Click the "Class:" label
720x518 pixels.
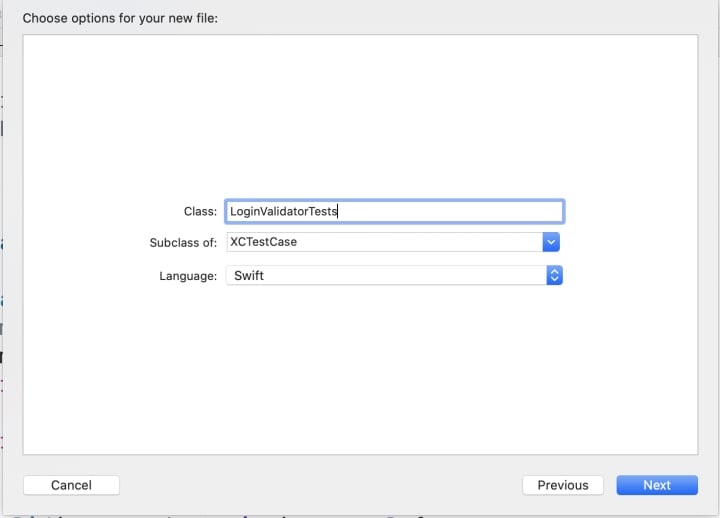[200, 211]
